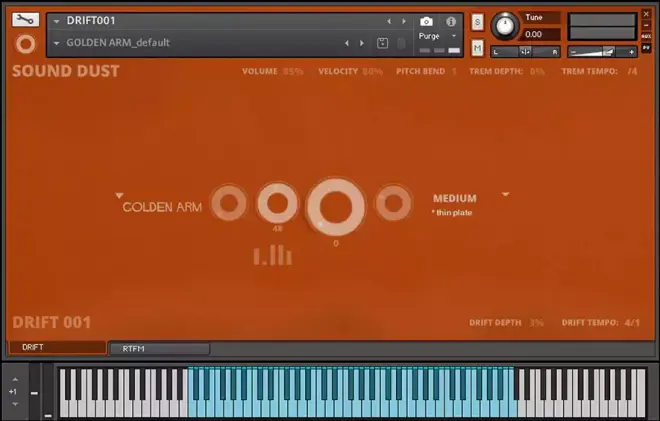Open the DRIFT001 instrument dropdown arrow
Image resolution: width=660 pixels, height=421 pixels.
coord(56,21)
